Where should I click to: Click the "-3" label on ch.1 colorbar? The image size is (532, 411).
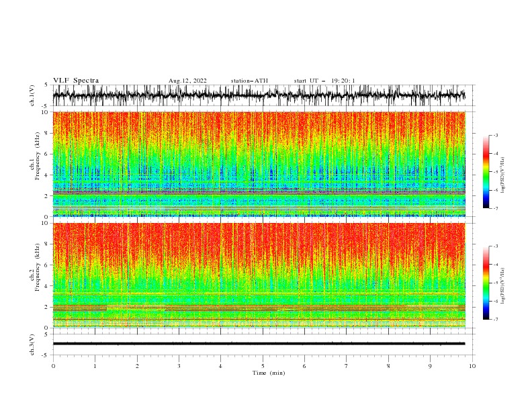[496, 135]
